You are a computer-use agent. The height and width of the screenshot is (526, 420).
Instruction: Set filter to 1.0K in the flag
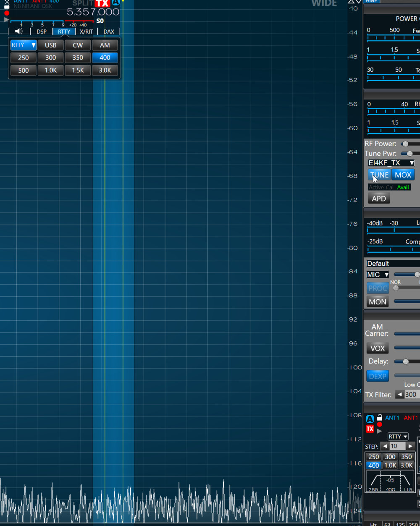[51, 70]
